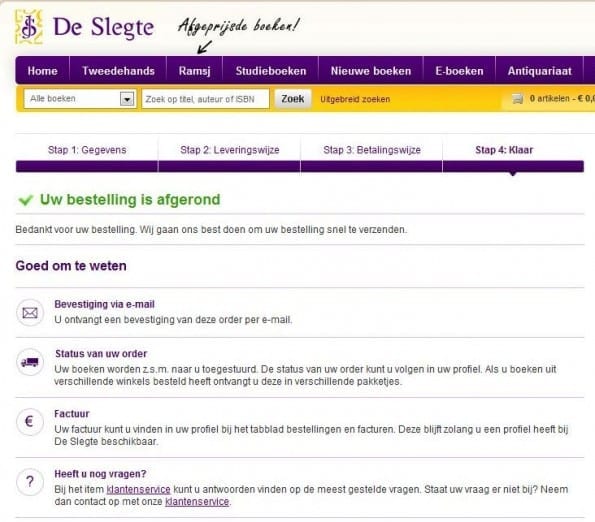Select the Studieboeken navigation item
This screenshot has width=595, height=522.
coord(271,71)
